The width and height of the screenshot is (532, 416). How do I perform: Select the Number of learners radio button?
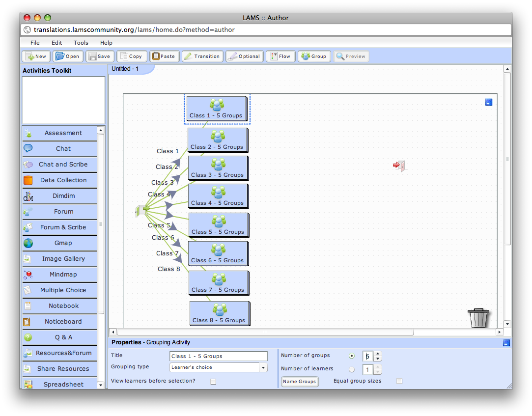pos(351,369)
